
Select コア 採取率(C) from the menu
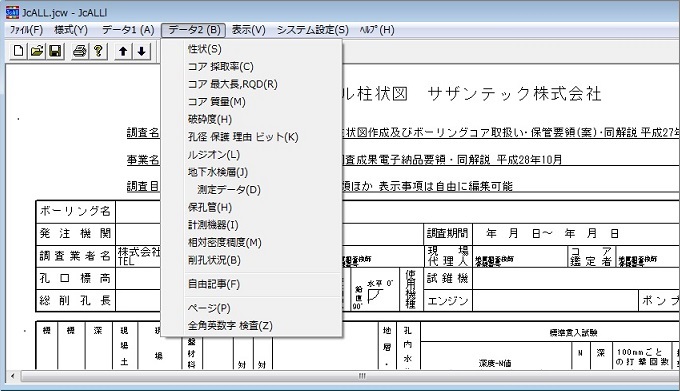point(220,67)
